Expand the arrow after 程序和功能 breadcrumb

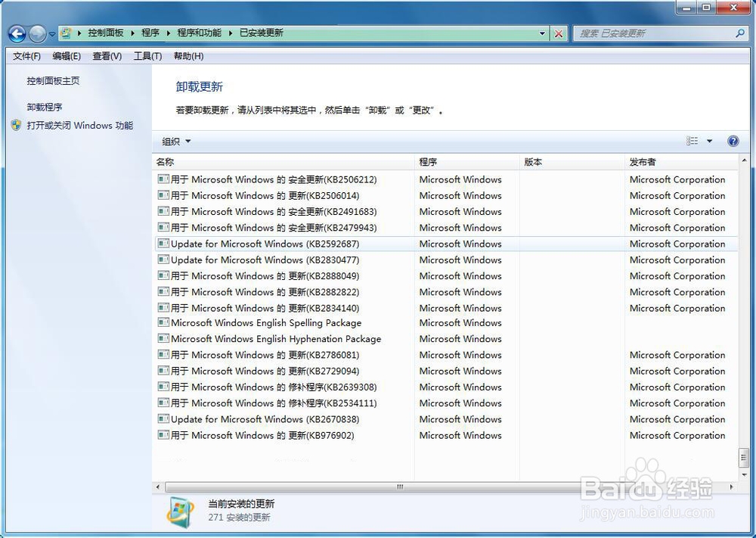coord(231,33)
